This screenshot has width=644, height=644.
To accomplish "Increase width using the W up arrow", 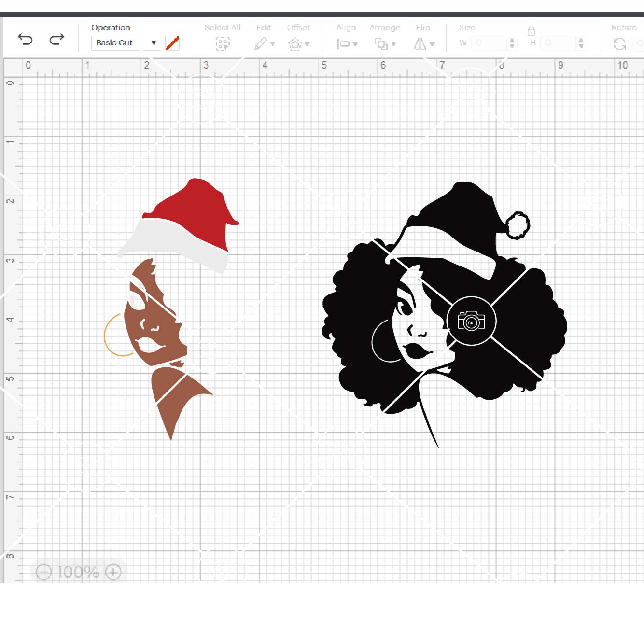I will [512, 40].
